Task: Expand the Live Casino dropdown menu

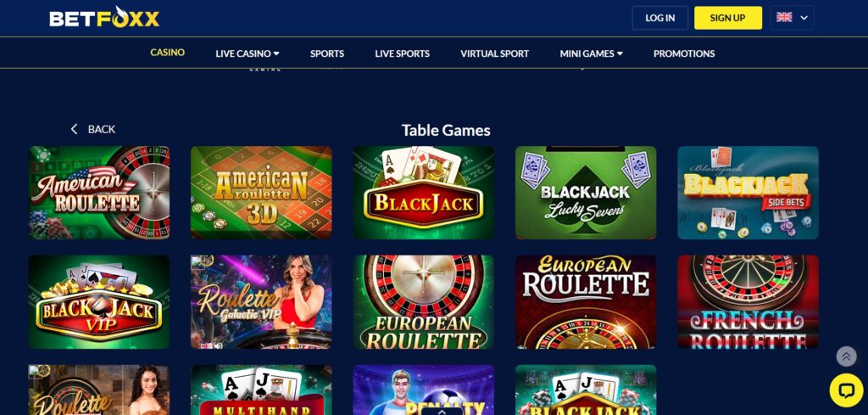Action: coord(248,53)
